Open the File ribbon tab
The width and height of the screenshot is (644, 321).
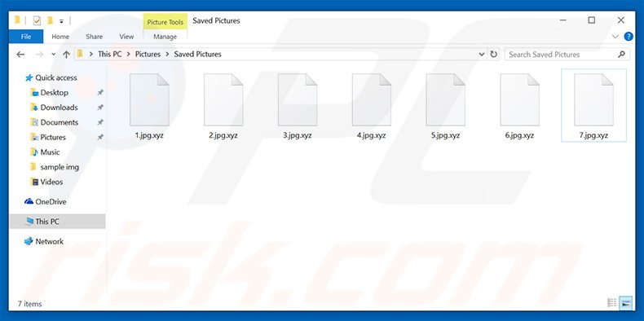26,37
